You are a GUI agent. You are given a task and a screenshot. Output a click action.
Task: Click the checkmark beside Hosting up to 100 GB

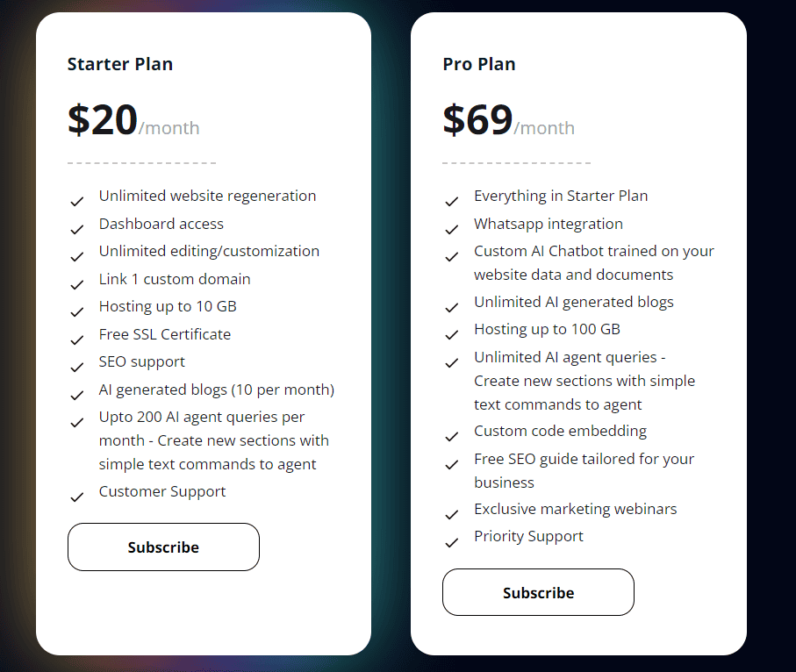click(452, 333)
